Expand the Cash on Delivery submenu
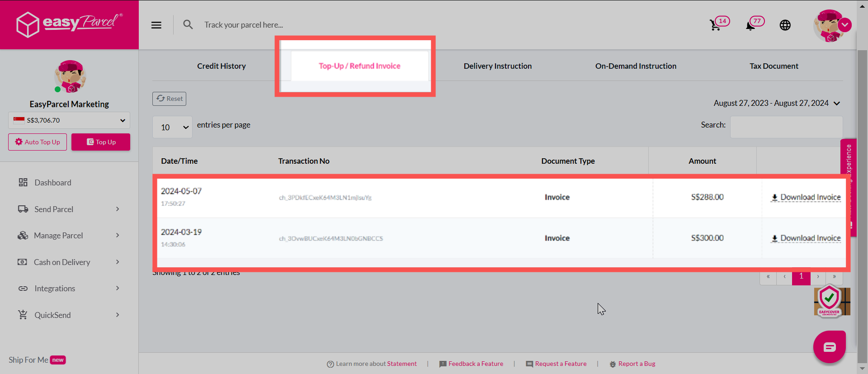 pyautogui.click(x=118, y=262)
